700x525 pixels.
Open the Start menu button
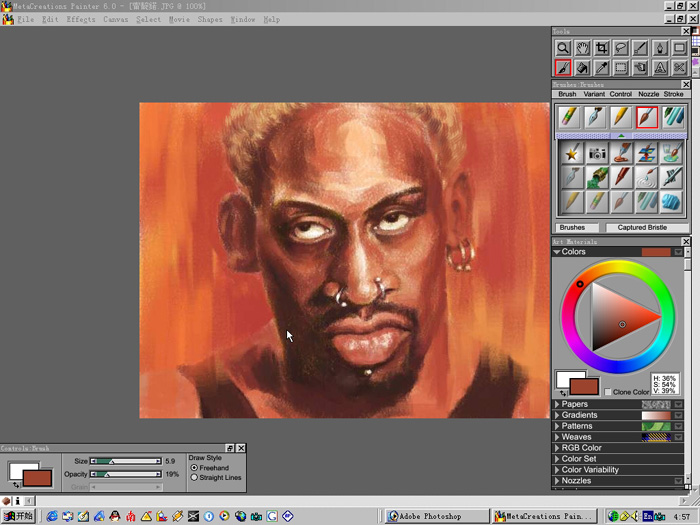pos(18,516)
